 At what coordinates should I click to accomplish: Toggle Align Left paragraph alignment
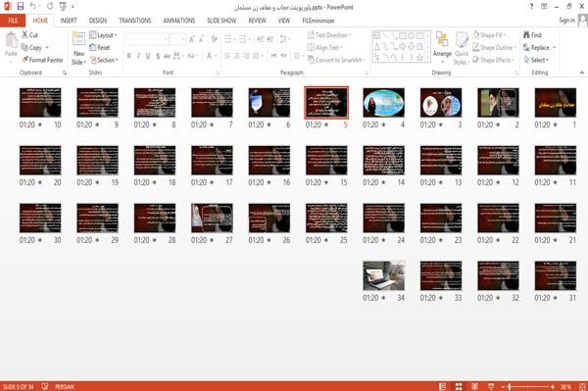tap(227, 56)
